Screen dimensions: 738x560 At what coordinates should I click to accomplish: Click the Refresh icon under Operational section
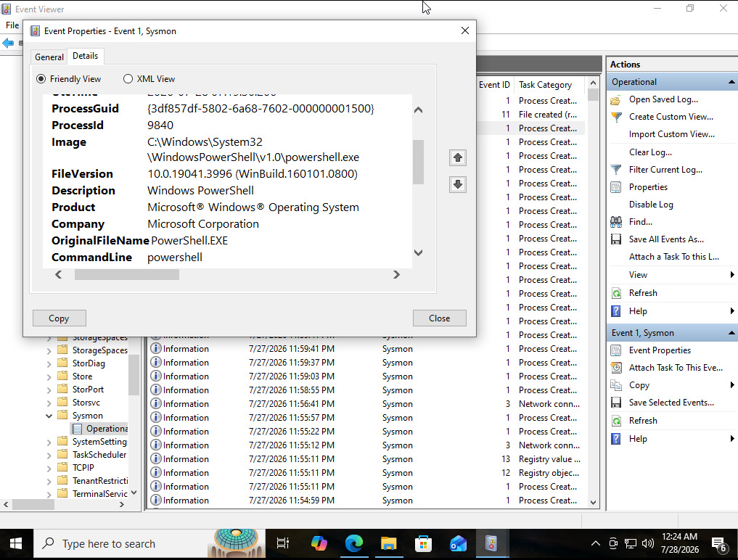615,293
